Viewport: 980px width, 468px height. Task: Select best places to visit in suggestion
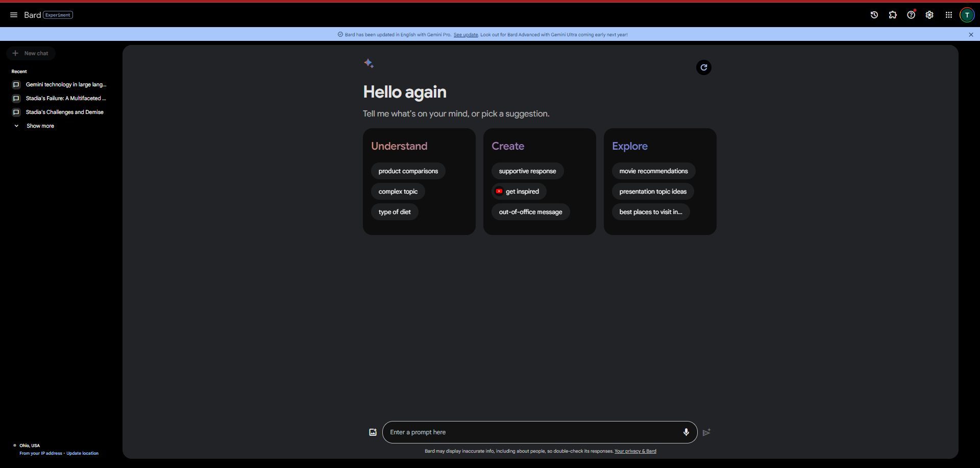pyautogui.click(x=651, y=212)
